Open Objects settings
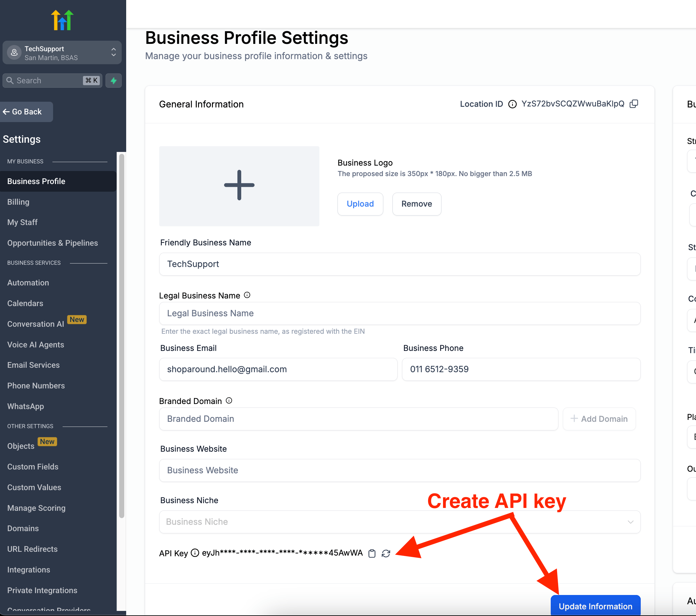 [21, 446]
